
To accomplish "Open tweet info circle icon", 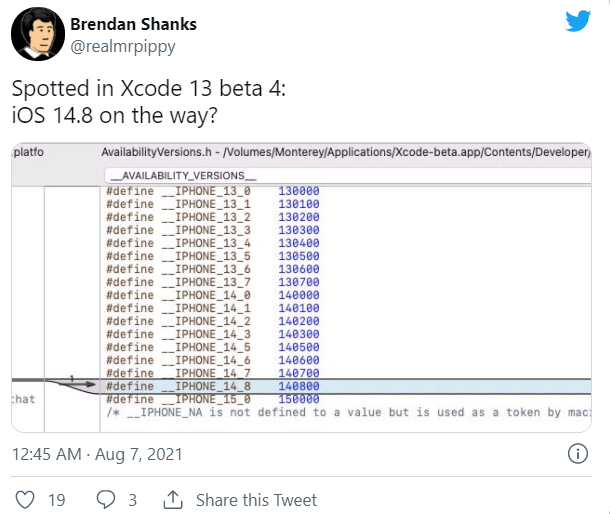I will (x=578, y=454).
